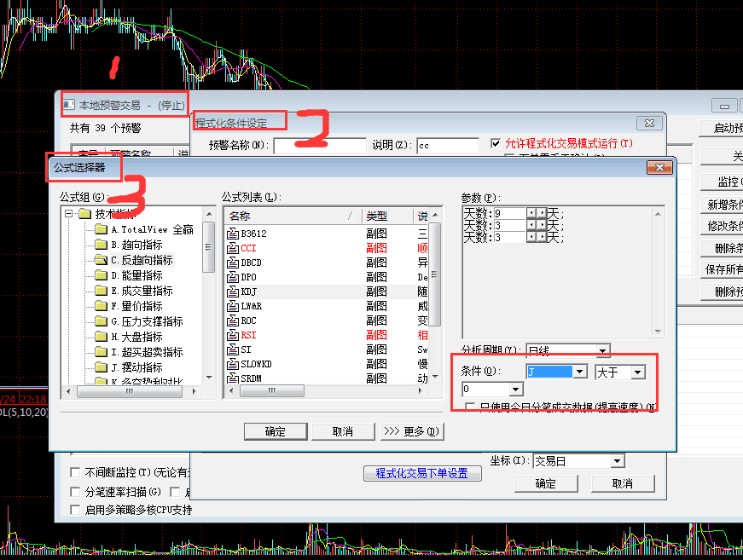The width and height of the screenshot is (743, 560).
Task: Click folder icon of H.大盘指标
Action: [x=101, y=337]
